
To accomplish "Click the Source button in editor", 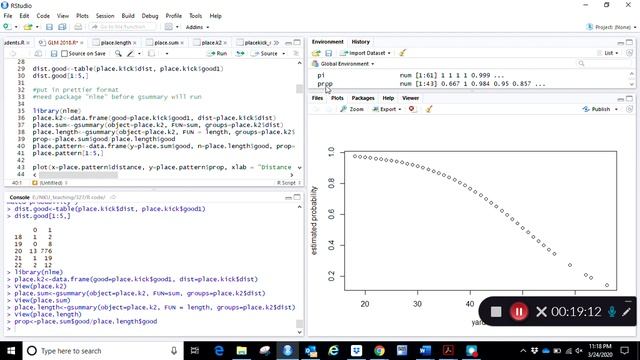I will (265, 53).
